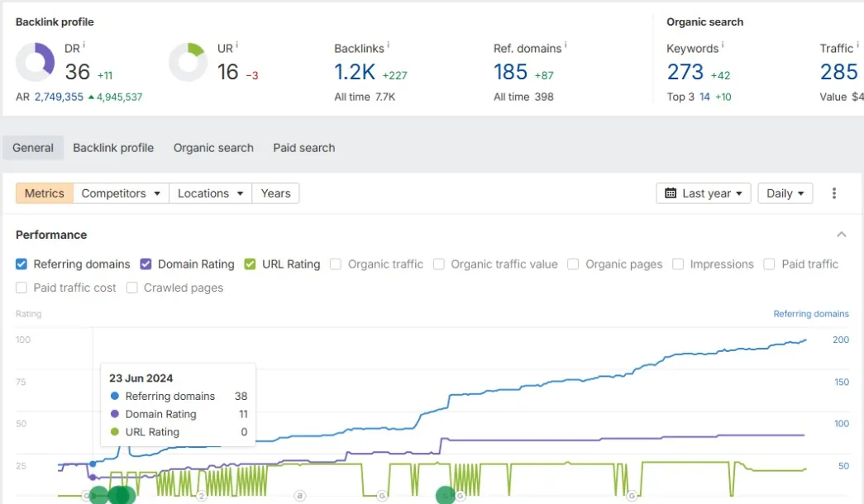
Task: Go to the Paid search tab
Action: (304, 148)
